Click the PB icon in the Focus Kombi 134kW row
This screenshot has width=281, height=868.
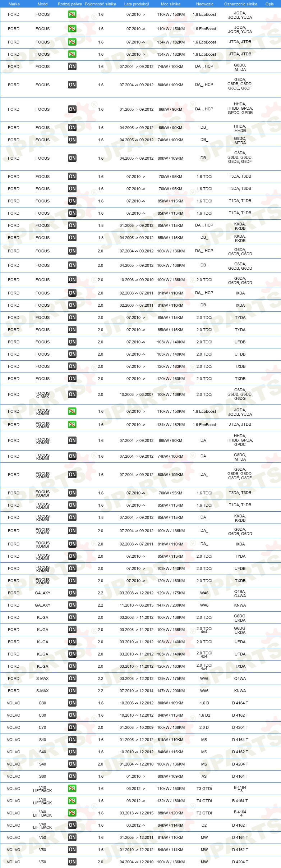pos(72,425)
